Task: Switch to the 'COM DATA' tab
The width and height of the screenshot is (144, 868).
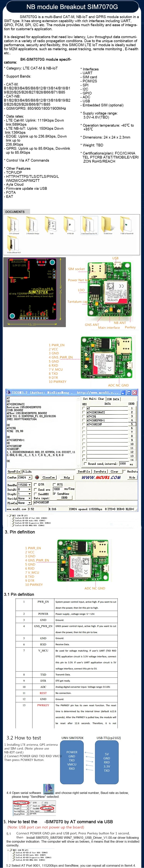Action: pos(113,399)
